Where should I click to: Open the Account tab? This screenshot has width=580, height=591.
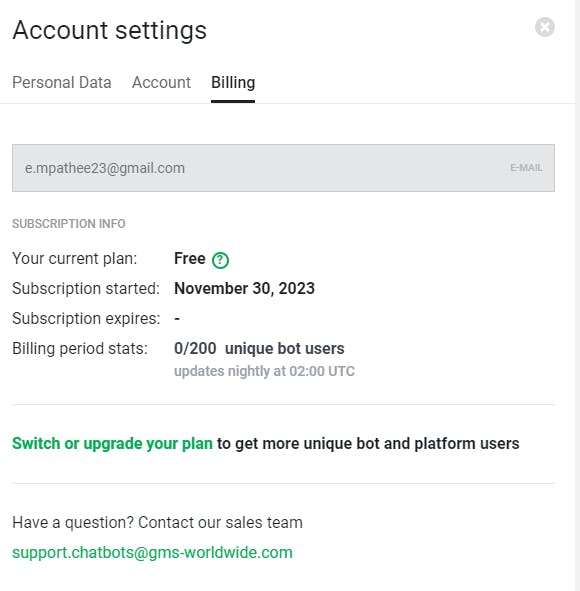(161, 83)
